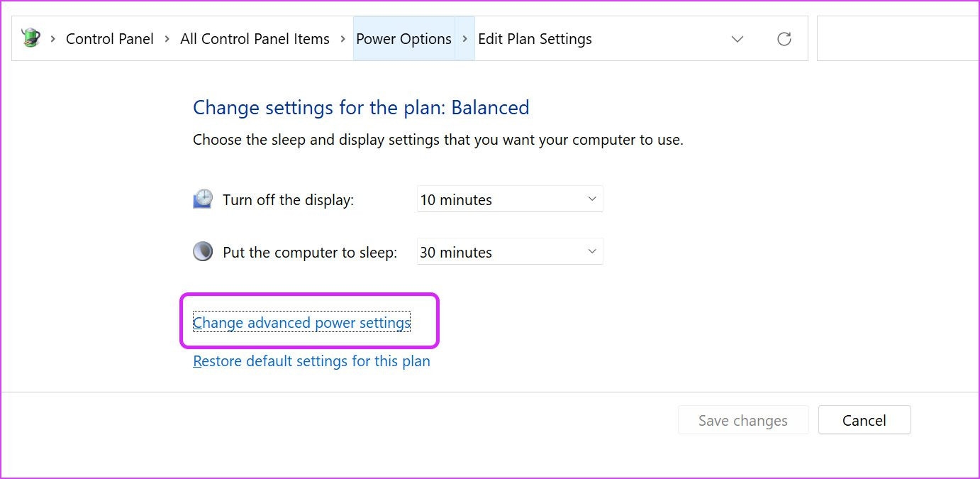Click the Power Options battery icon in address bar
The image size is (980, 479).
[x=30, y=38]
